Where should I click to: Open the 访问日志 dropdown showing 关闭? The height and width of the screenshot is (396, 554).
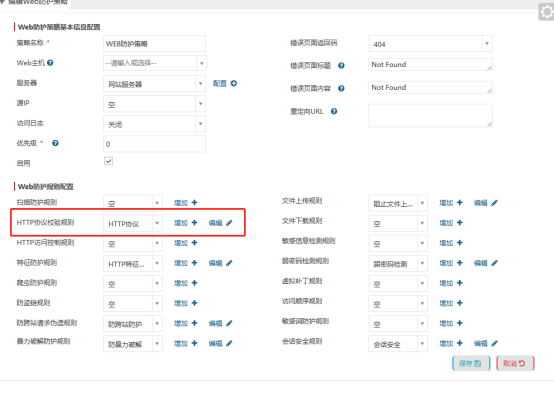point(154,124)
